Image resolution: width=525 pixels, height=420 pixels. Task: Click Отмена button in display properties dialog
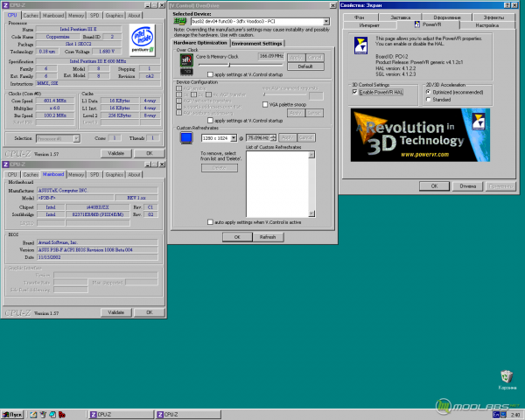coord(468,186)
